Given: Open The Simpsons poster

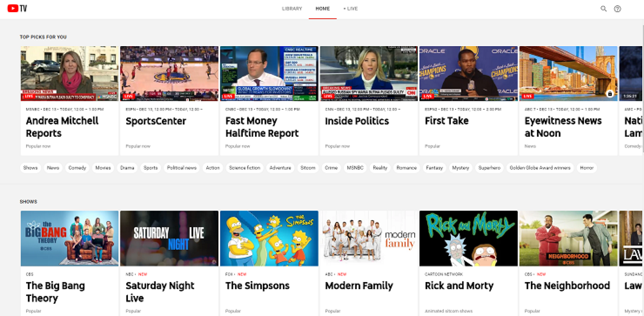Looking at the screenshot, I should tap(269, 238).
